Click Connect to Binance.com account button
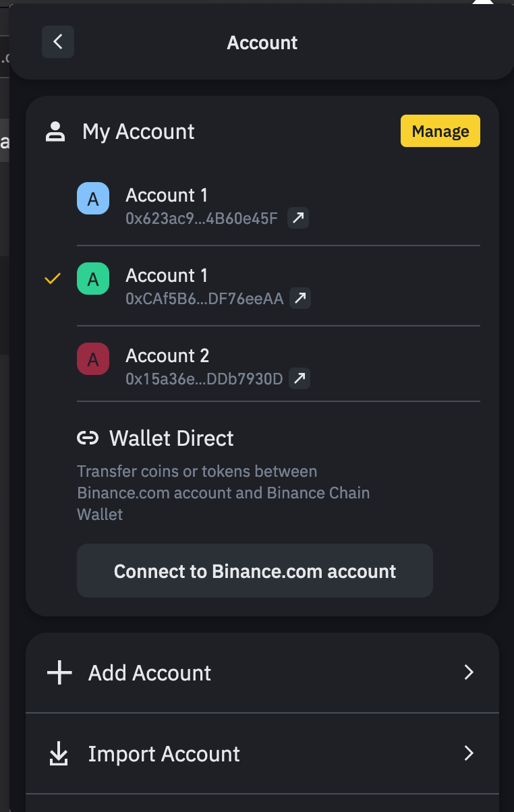This screenshot has width=514, height=812. 255,571
